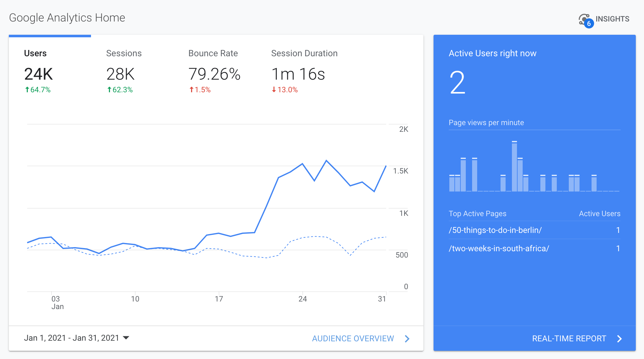Click the 79.26% bounce rate value
This screenshot has width=644, height=359.
(214, 74)
